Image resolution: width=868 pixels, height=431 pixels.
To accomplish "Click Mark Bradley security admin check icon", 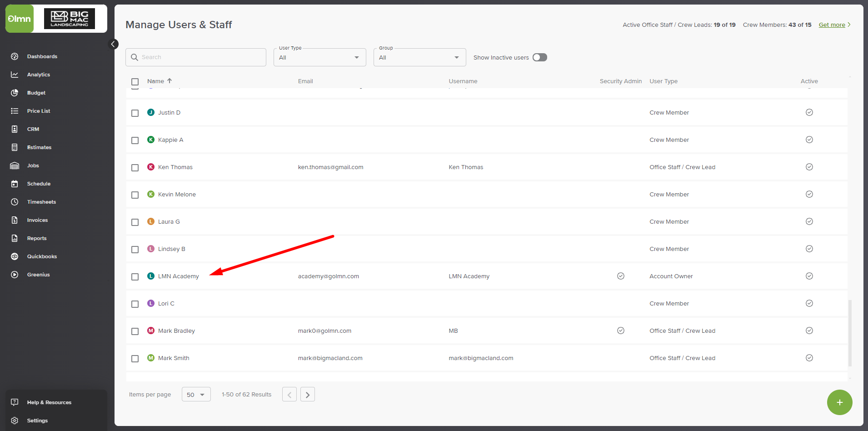I will [621, 331].
